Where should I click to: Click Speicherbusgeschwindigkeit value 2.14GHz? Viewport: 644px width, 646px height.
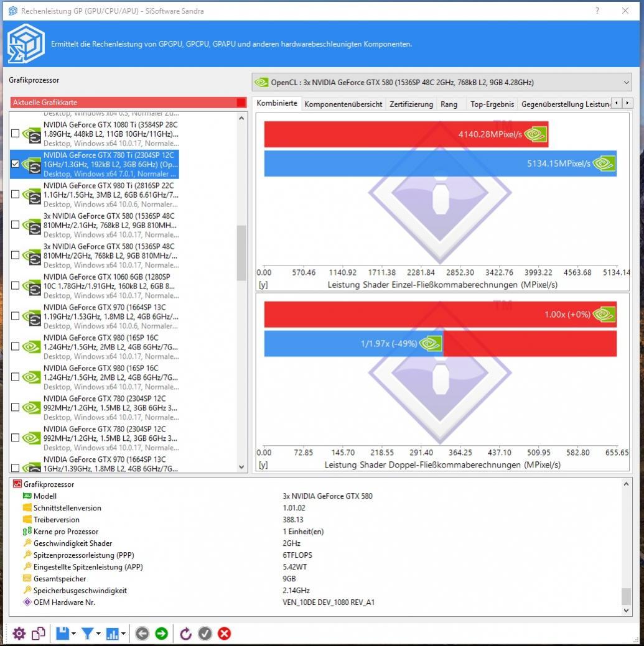click(x=296, y=591)
